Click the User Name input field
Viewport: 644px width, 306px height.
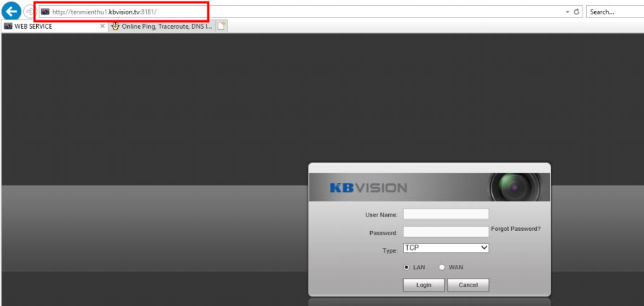click(446, 214)
